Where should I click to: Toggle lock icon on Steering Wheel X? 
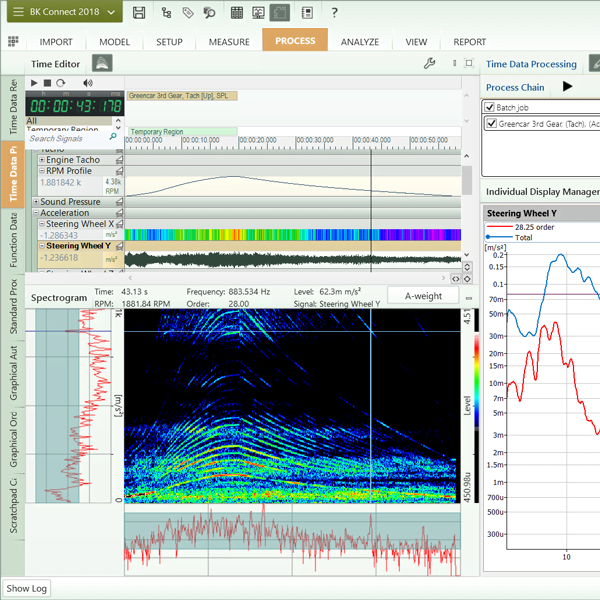coord(119,224)
